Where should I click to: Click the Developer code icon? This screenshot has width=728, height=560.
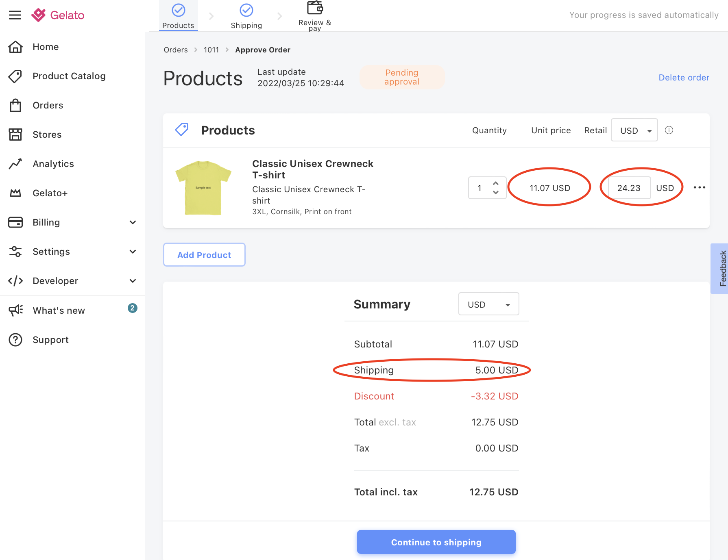point(15,281)
